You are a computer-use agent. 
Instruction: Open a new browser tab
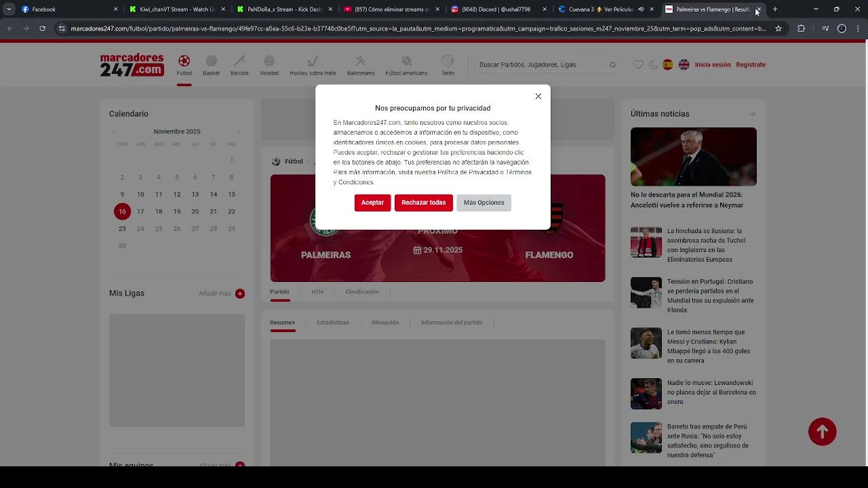click(775, 9)
